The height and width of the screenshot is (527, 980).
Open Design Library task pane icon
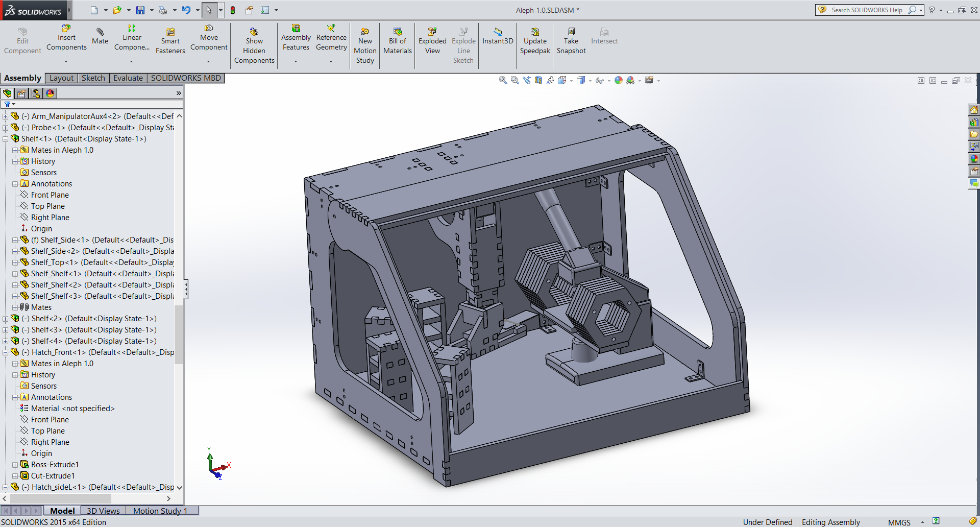coord(974,122)
